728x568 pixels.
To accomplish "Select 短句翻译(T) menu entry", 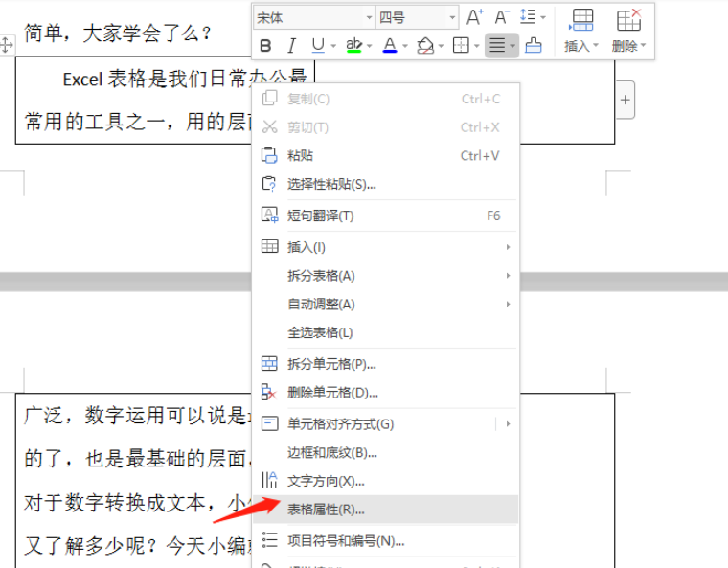I will (385, 216).
